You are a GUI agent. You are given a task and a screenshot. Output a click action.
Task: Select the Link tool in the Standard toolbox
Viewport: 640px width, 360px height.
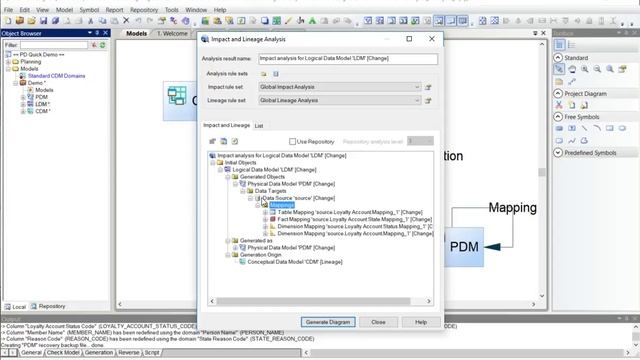point(572,82)
